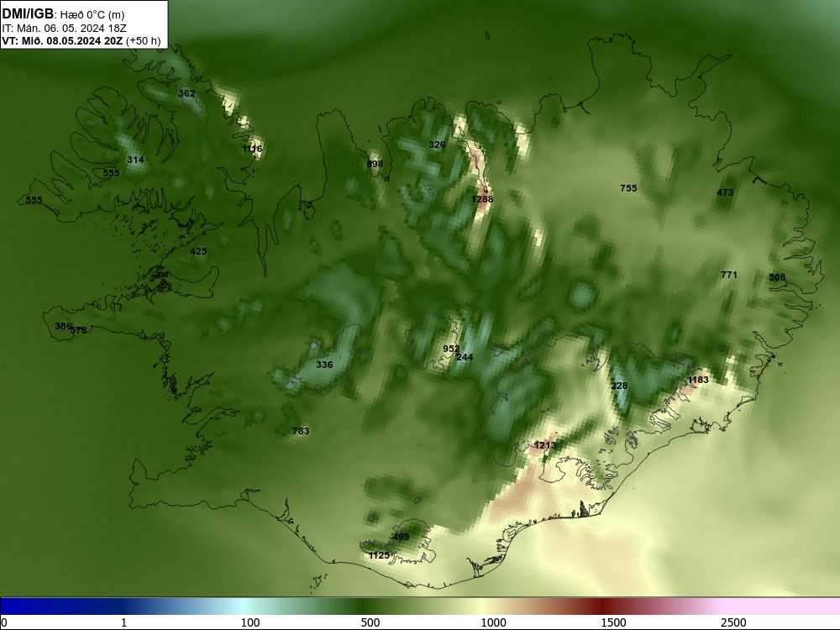
Task: Click the 783 height value
Action: tap(301, 431)
